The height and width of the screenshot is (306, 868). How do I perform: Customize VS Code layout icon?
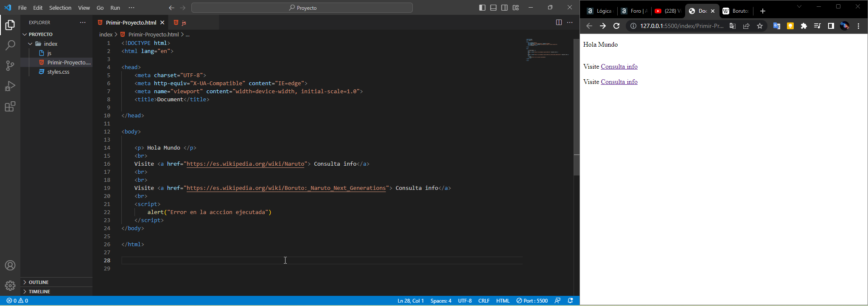pos(516,8)
